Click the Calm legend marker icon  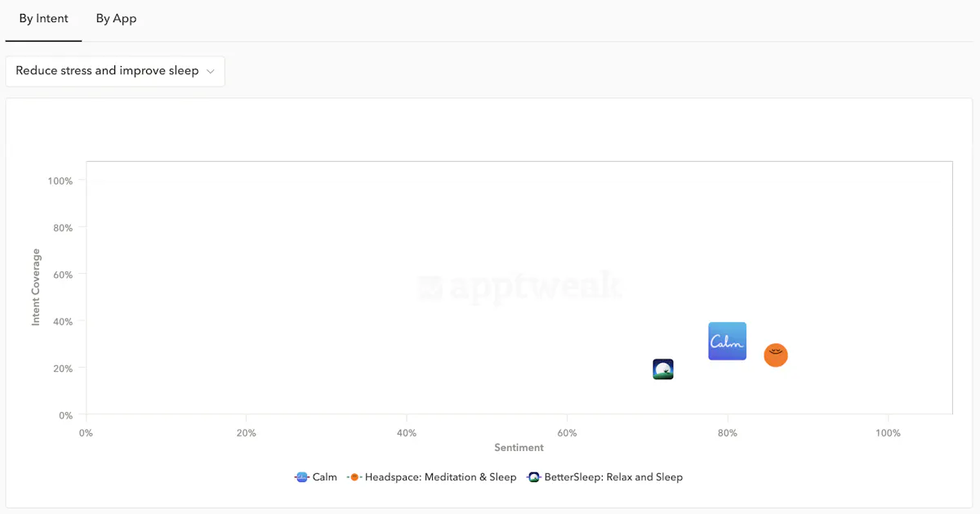tap(301, 477)
